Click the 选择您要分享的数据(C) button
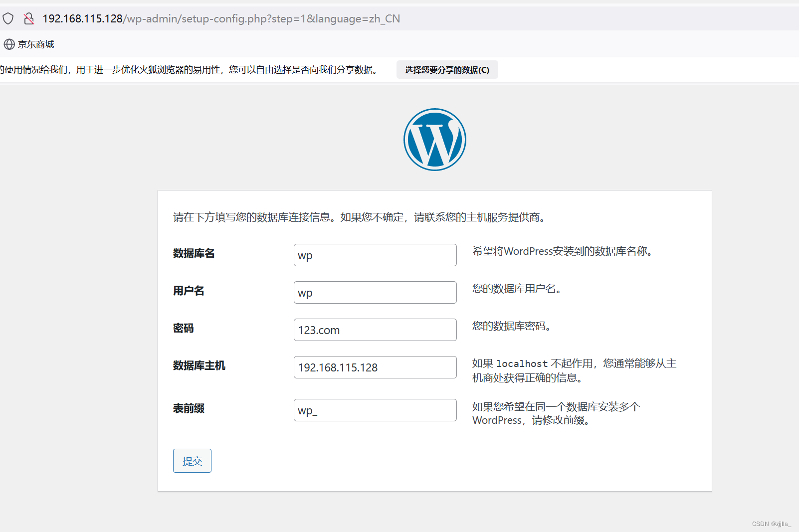 [x=446, y=69]
